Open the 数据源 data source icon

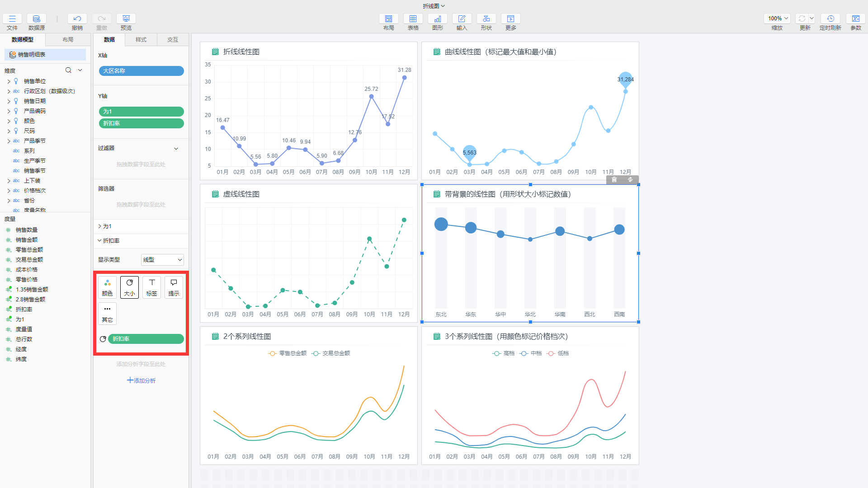click(x=37, y=19)
